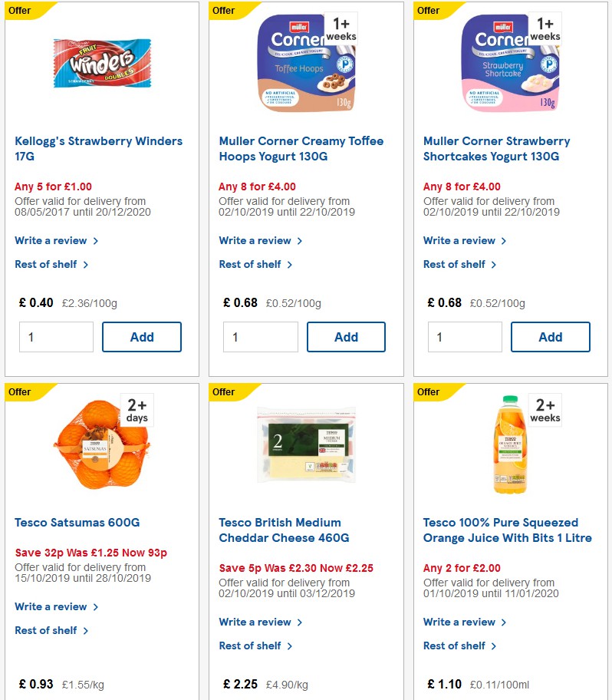Screen dimensions: 612x700
Task: Click the Winders quantity input field
Action: (56, 336)
